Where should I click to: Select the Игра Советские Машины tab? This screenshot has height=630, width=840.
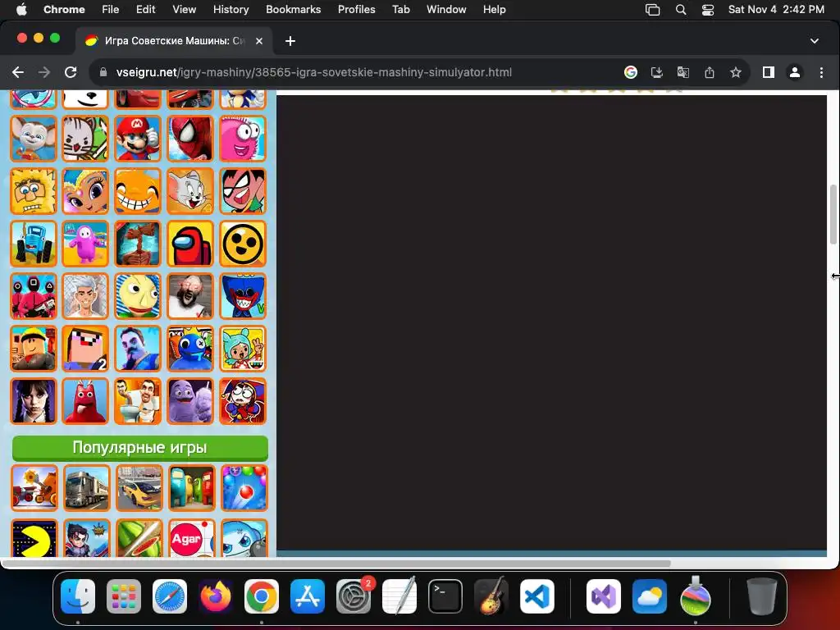(174, 41)
